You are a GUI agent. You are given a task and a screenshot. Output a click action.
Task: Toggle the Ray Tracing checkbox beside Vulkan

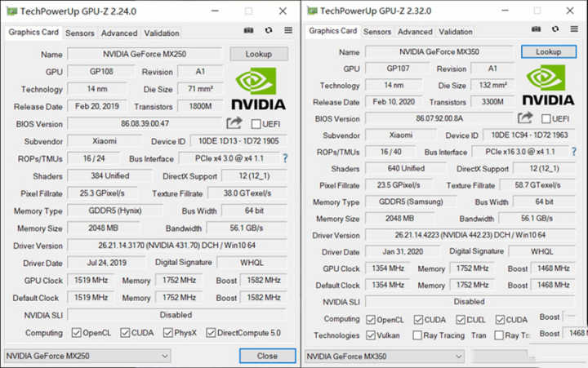pyautogui.click(x=417, y=335)
